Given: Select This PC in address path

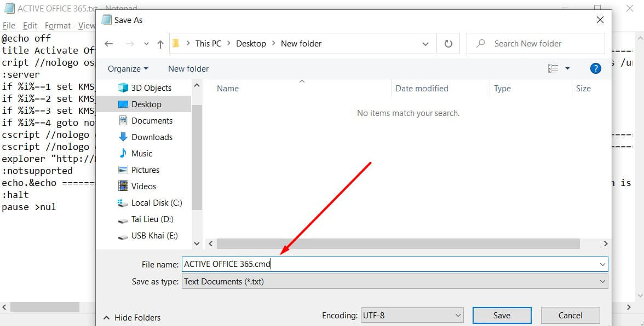Looking at the screenshot, I should pyautogui.click(x=208, y=43).
